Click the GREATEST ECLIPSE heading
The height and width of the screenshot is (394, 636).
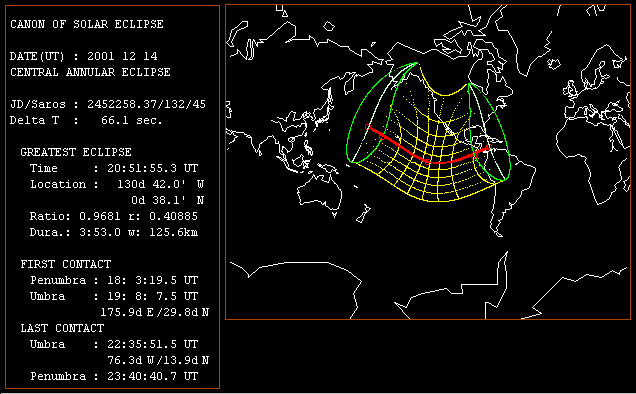(x=76, y=152)
